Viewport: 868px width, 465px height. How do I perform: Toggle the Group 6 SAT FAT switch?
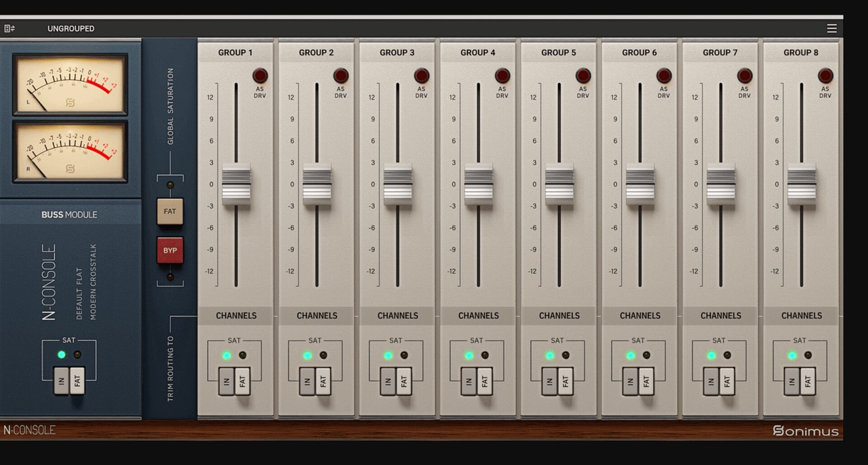(646, 381)
